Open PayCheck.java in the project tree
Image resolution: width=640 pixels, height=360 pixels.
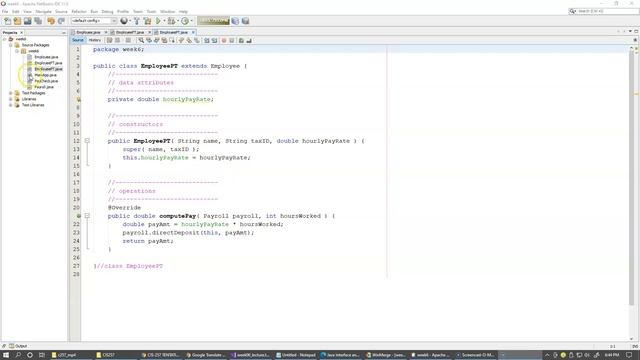(x=46, y=81)
